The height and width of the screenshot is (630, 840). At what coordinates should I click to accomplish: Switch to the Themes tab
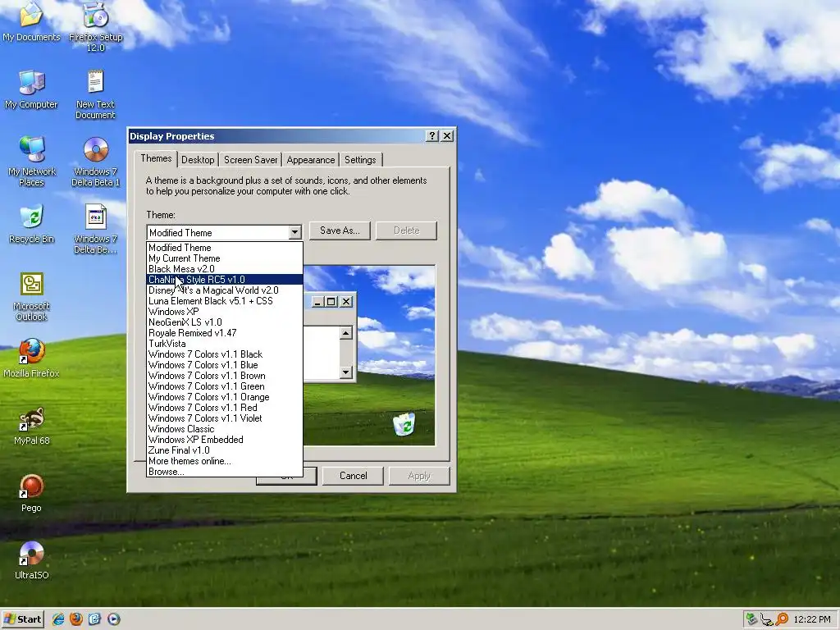(x=156, y=158)
